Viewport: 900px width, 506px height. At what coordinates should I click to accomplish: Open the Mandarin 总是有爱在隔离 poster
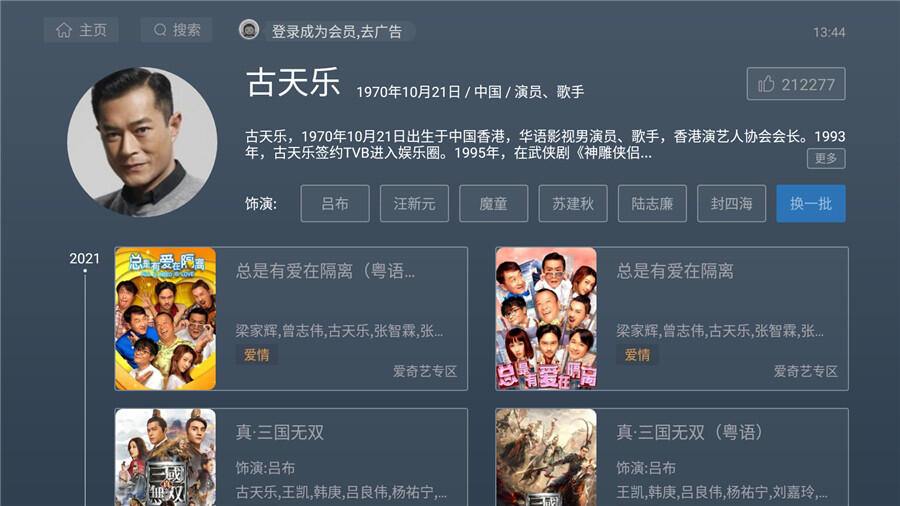tap(546, 319)
